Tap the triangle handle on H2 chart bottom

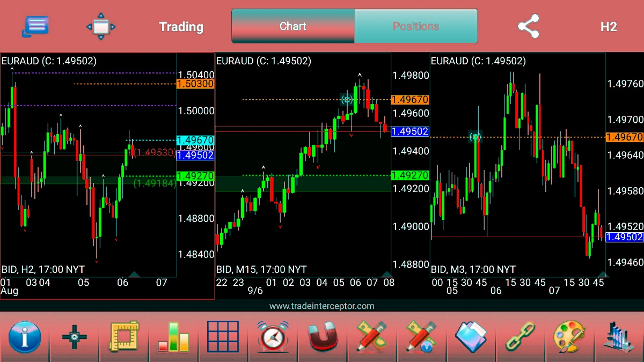click(x=134, y=274)
